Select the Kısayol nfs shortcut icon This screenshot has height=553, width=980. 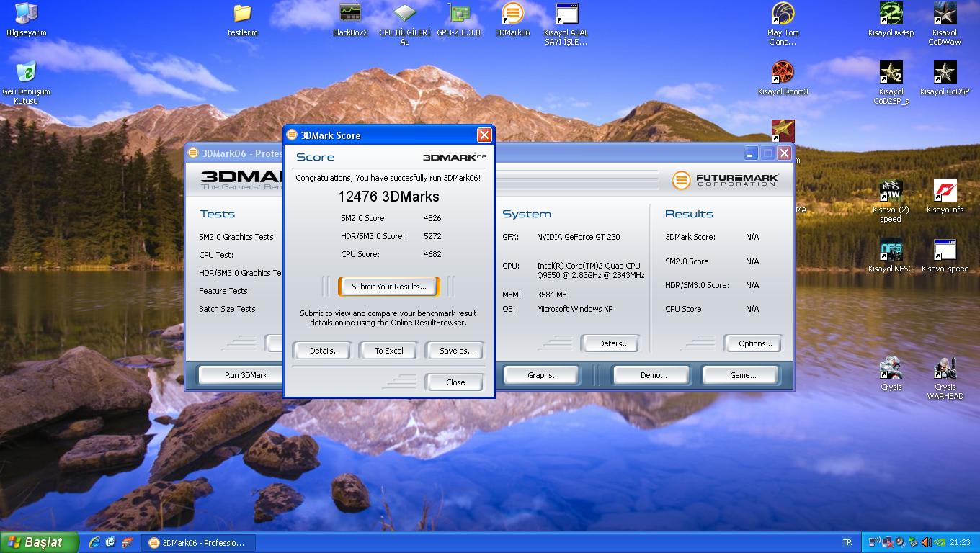[945, 197]
